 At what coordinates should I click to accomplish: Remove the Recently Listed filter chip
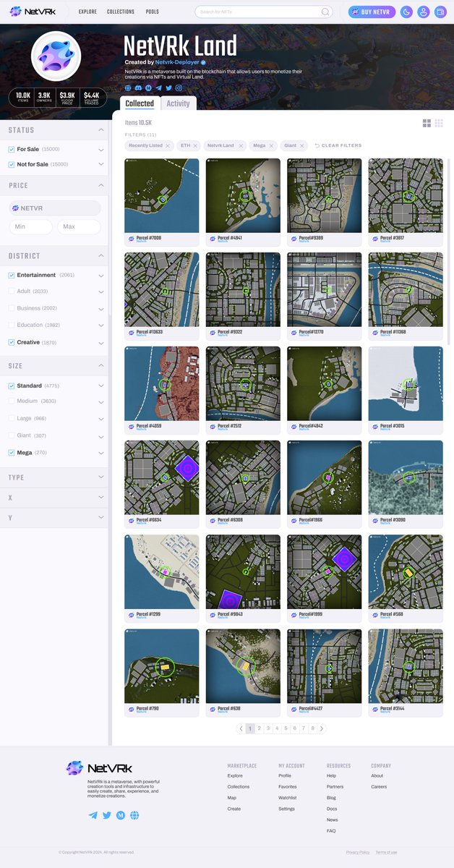pos(168,145)
